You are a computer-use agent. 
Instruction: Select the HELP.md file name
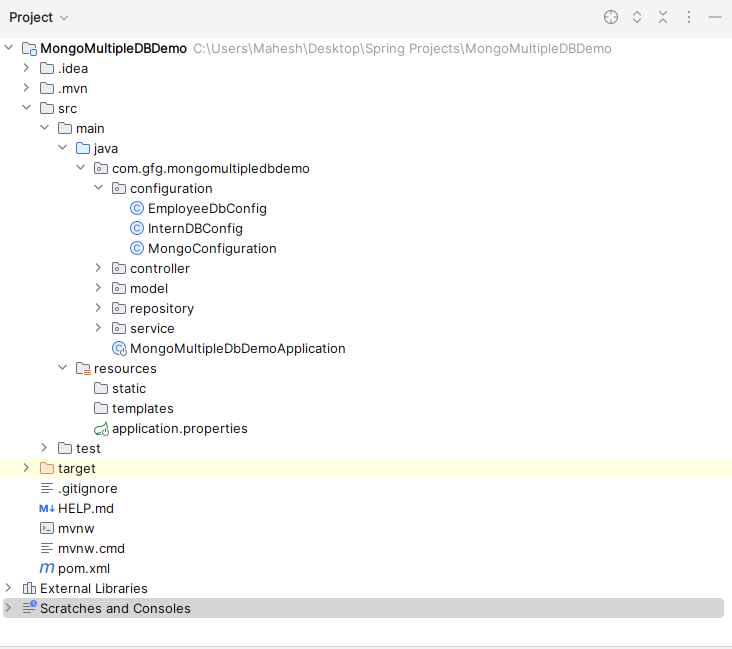[x=86, y=508]
